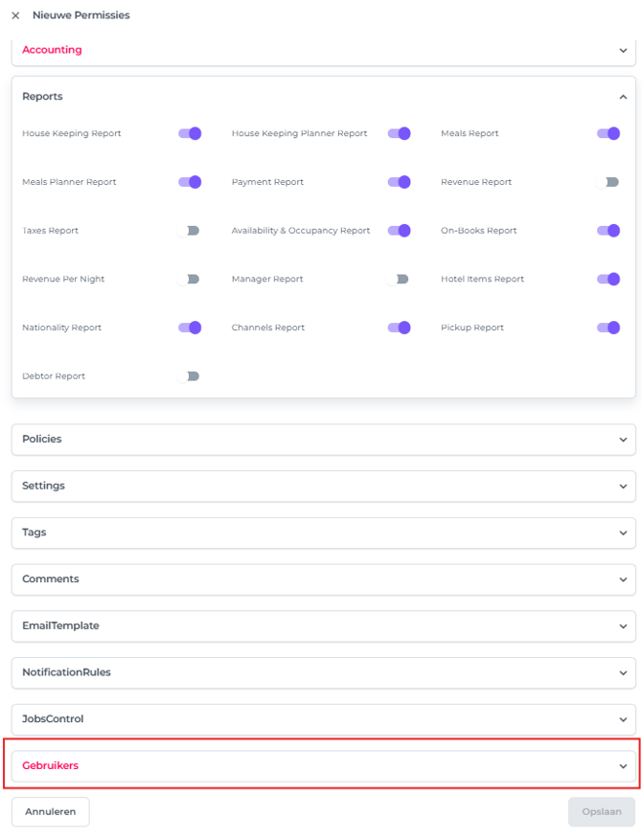Turn off the Pickup Report toggle
642x840 pixels.
(x=608, y=328)
